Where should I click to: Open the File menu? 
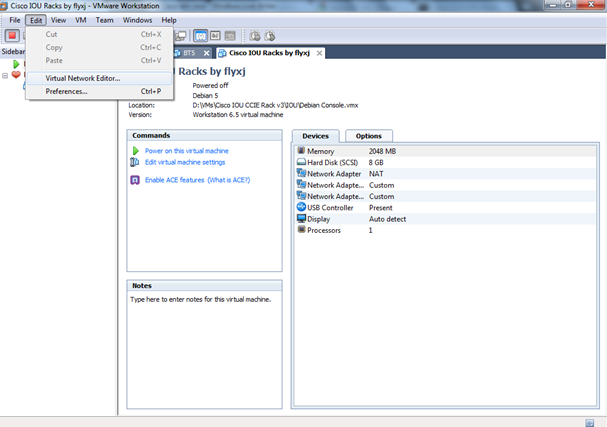(15, 20)
